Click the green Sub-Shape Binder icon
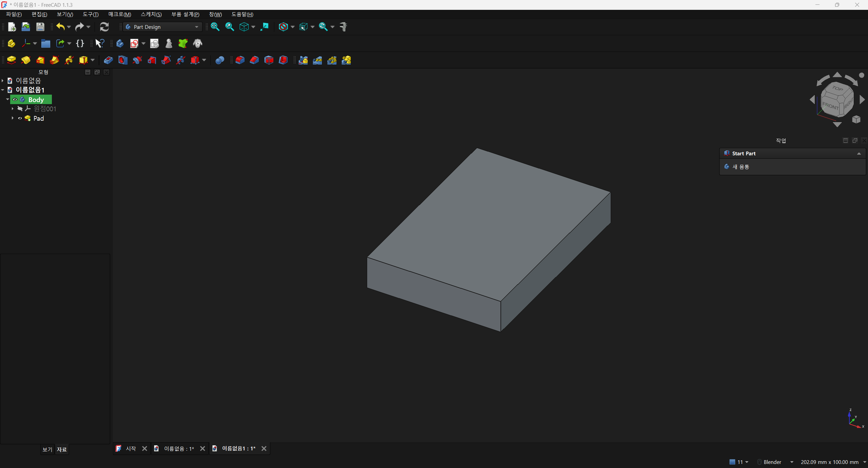Image resolution: width=868 pixels, height=468 pixels. (x=183, y=43)
